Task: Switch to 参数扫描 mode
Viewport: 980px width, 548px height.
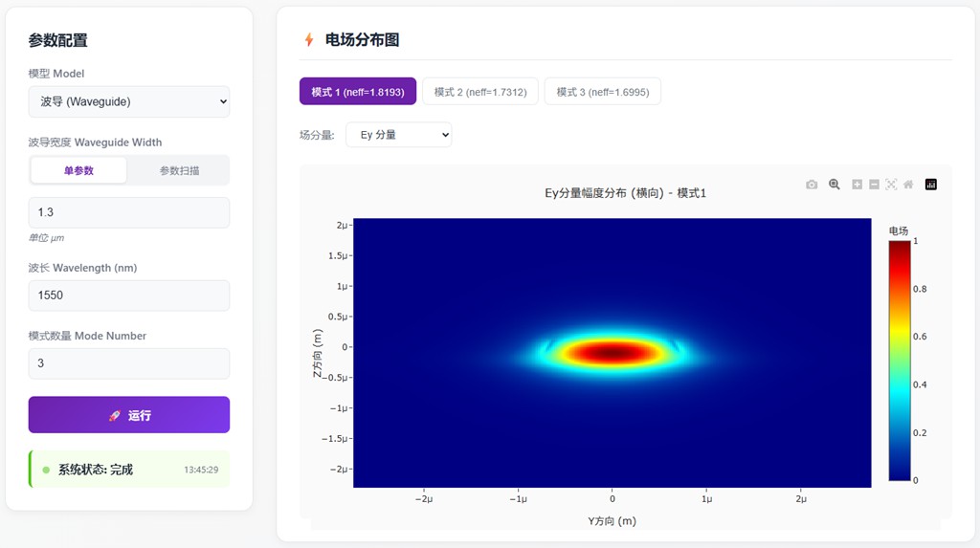Action: 179,170
